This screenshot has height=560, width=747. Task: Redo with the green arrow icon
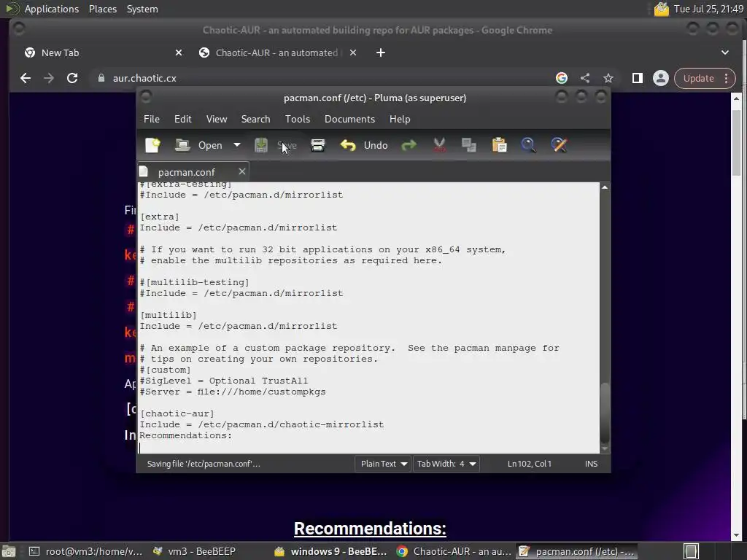point(409,145)
